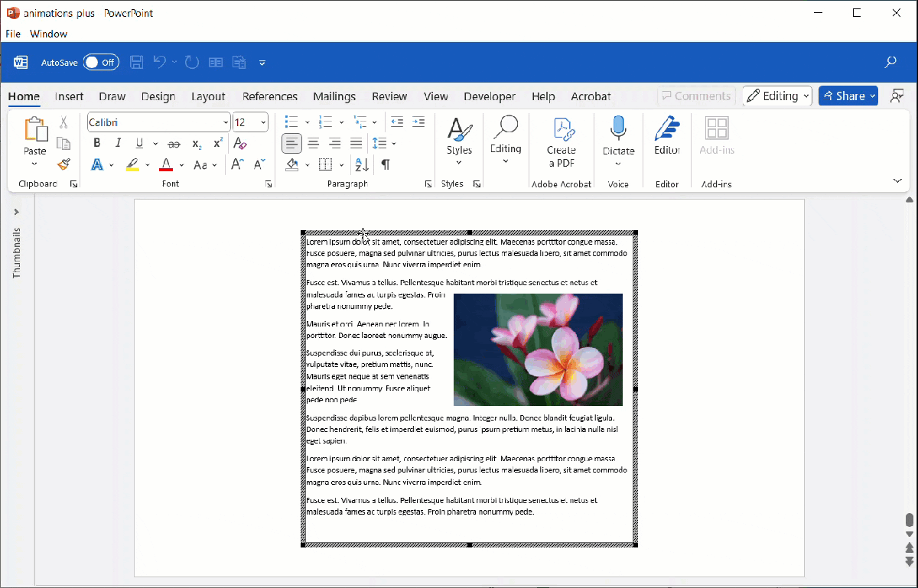Click the yellow text highlight color
Screen dimensions: 918x588
pyautogui.click(x=132, y=164)
